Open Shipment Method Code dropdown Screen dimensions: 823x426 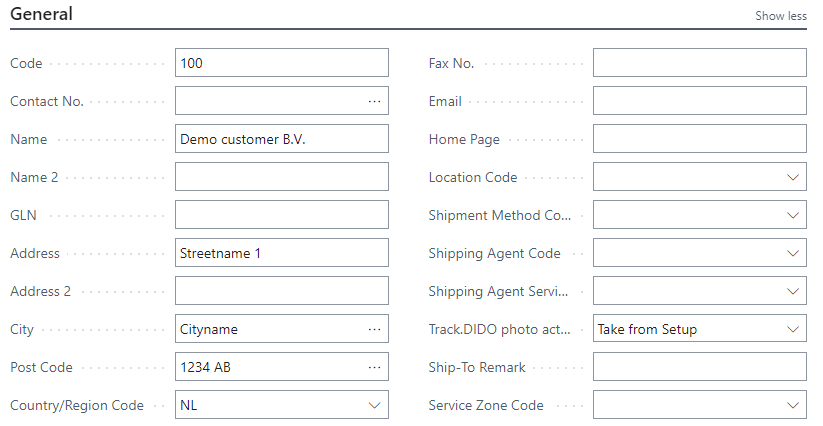[793, 215]
